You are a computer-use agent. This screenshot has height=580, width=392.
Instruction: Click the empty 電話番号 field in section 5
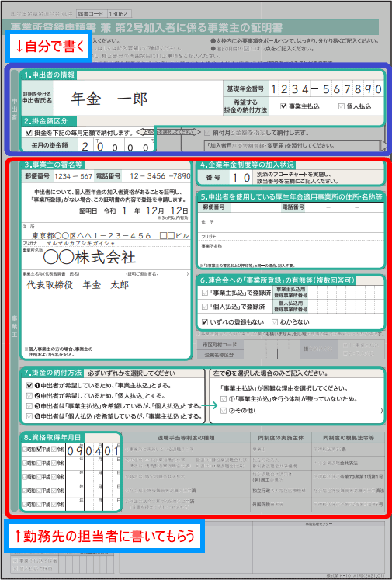pos(344,207)
